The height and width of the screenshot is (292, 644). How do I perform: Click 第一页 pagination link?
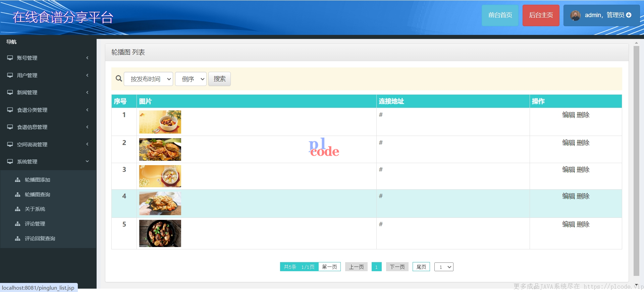(329, 267)
